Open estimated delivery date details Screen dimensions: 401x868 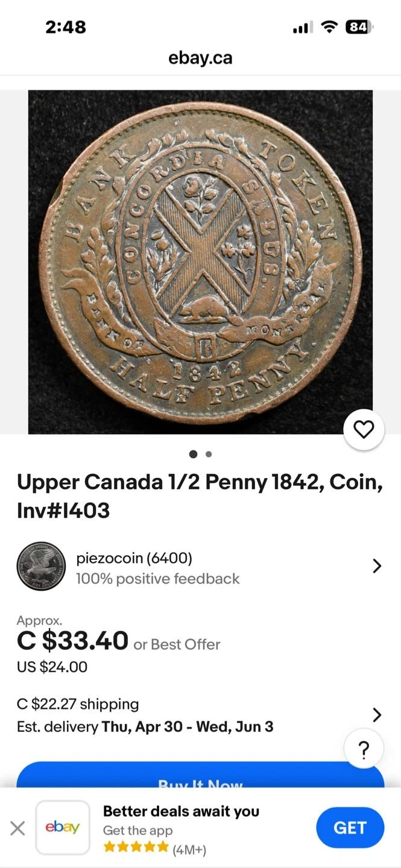145,726
